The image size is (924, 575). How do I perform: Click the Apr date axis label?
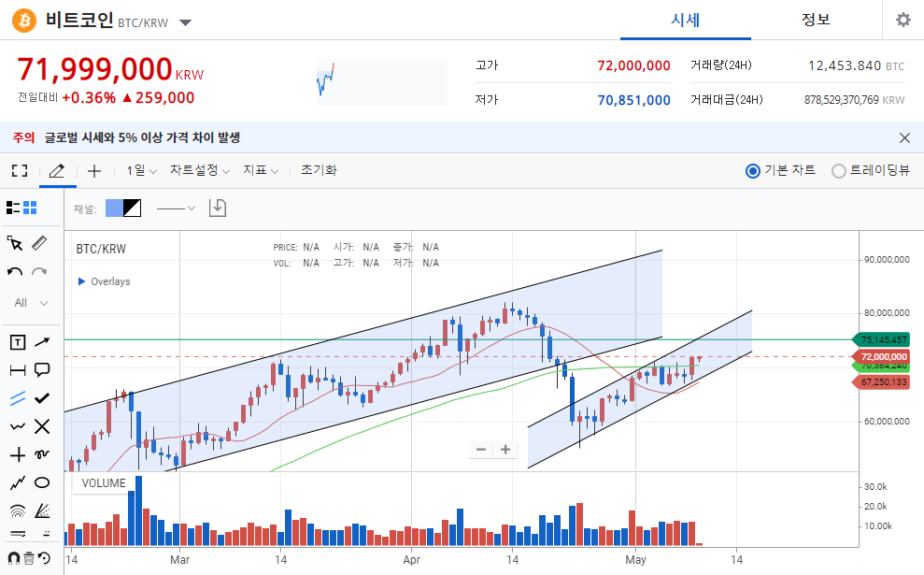point(411,559)
